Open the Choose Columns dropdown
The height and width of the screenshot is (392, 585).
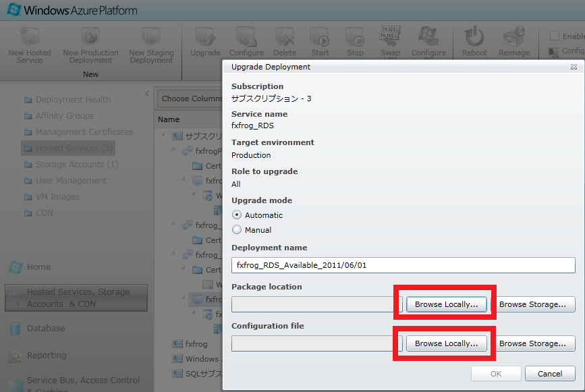(x=190, y=99)
